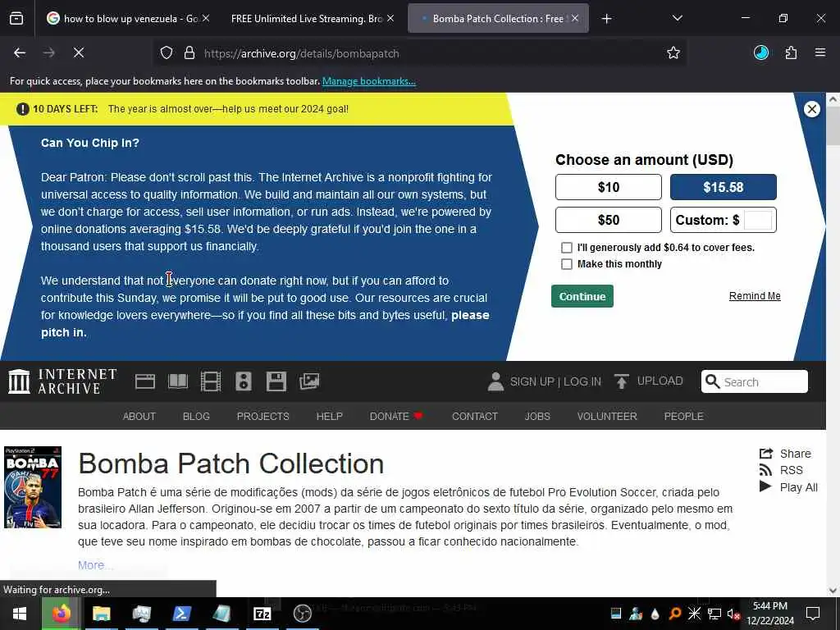Switch to the how to blow up venezuela tab
This screenshot has width=840, height=630.
click(x=125, y=19)
